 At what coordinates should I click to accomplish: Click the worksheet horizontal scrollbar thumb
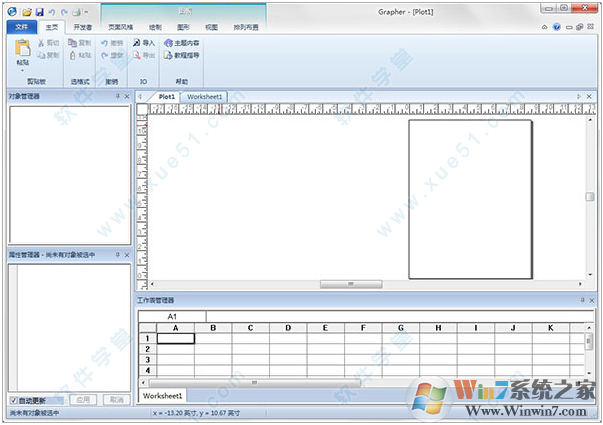(255, 383)
